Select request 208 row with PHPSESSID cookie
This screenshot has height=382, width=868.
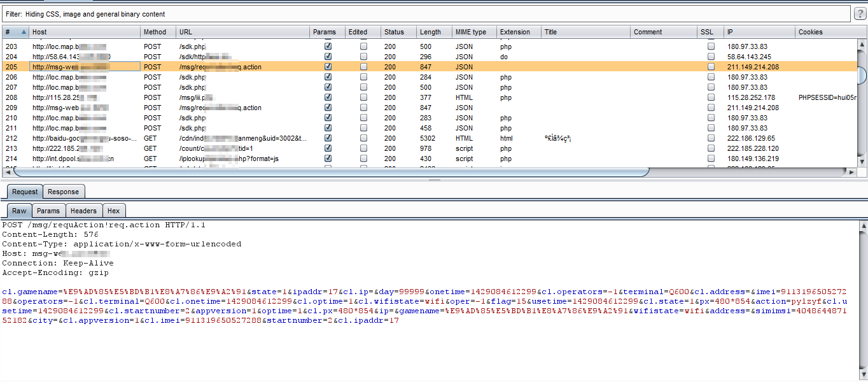(x=191, y=97)
